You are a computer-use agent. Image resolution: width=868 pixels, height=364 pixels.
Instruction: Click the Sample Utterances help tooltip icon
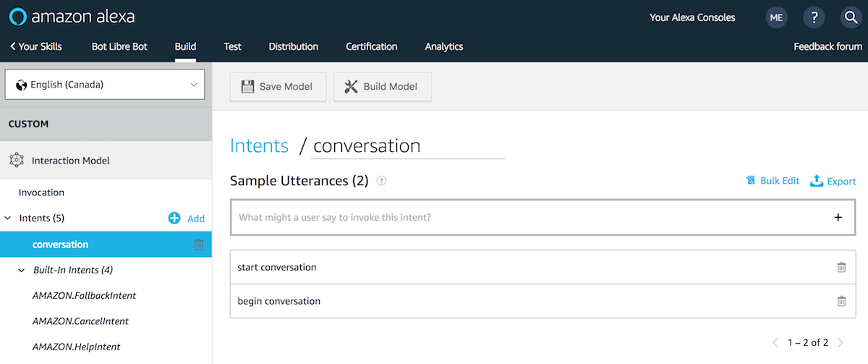pos(381,181)
